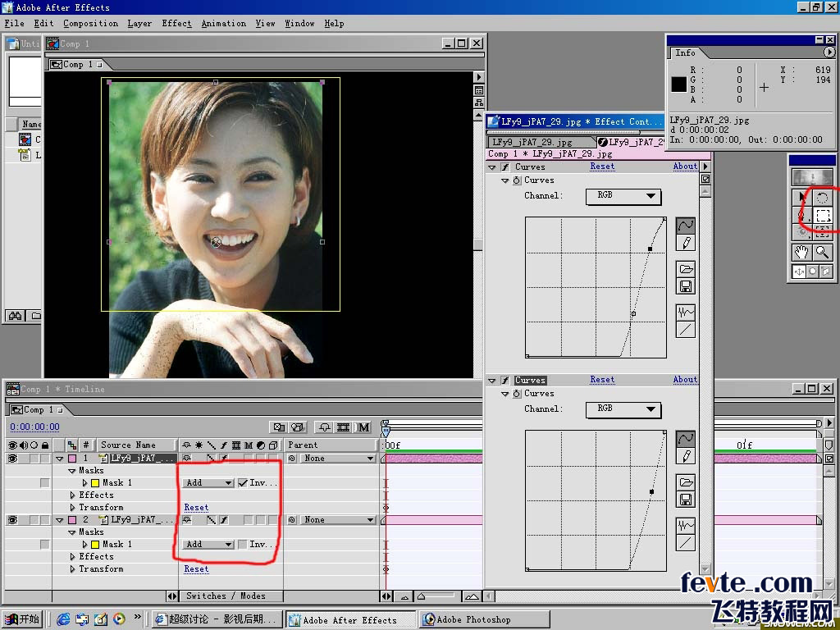Select the Rectangular Mask tool
This screenshot has width=840, height=630.
click(822, 216)
